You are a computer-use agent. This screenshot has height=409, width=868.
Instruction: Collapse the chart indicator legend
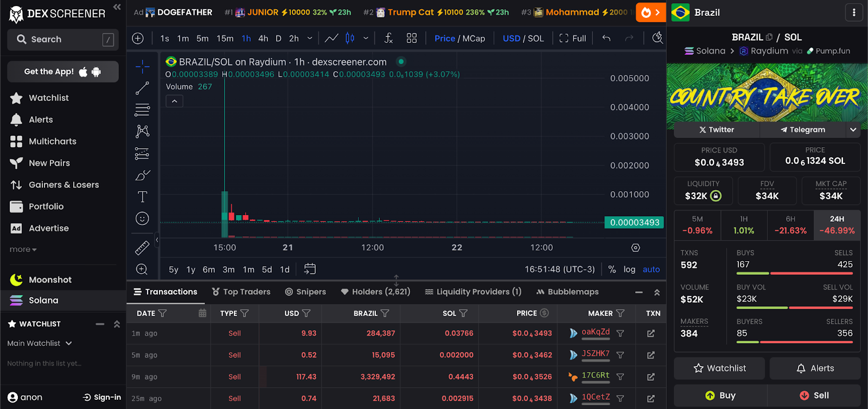(x=174, y=101)
